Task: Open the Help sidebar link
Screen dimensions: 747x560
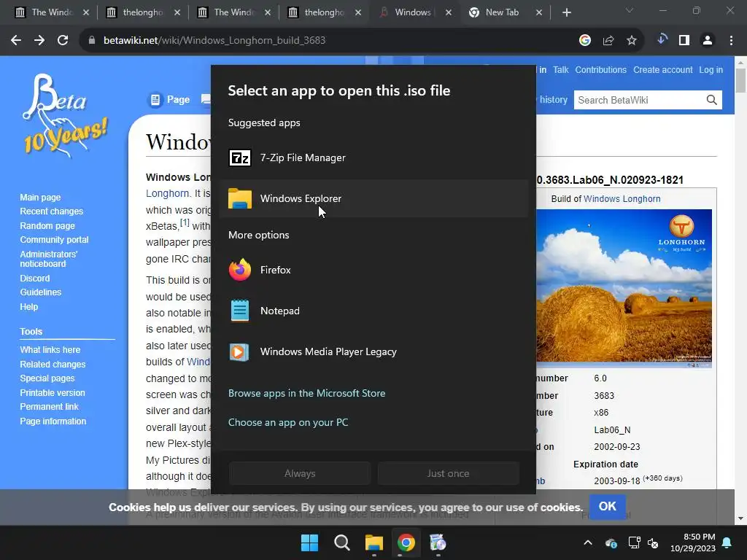Action: [x=28, y=307]
